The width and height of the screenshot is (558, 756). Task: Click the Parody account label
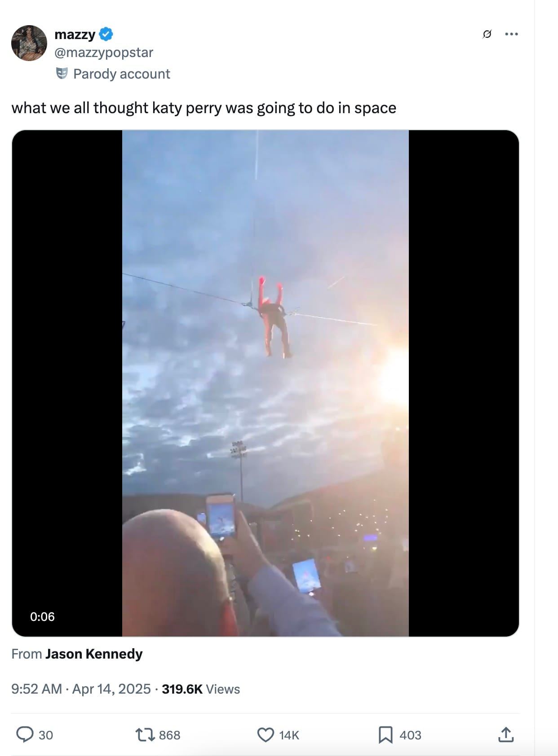click(x=122, y=74)
